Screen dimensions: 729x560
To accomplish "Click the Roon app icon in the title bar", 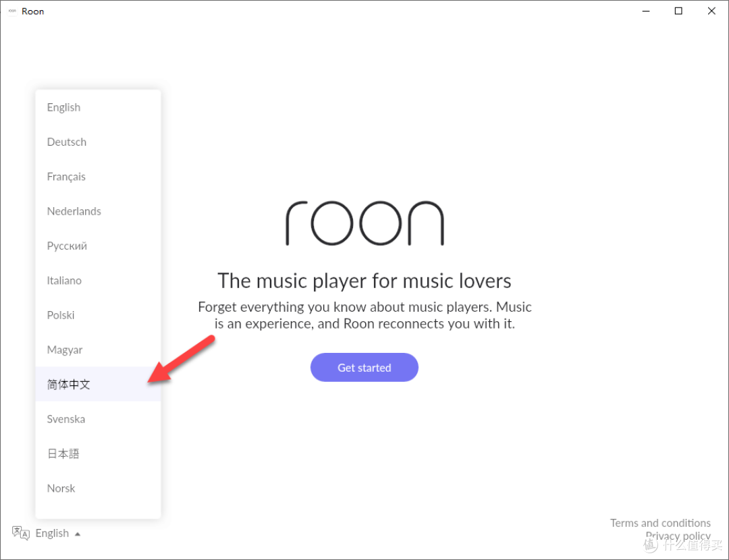I will [x=11, y=11].
